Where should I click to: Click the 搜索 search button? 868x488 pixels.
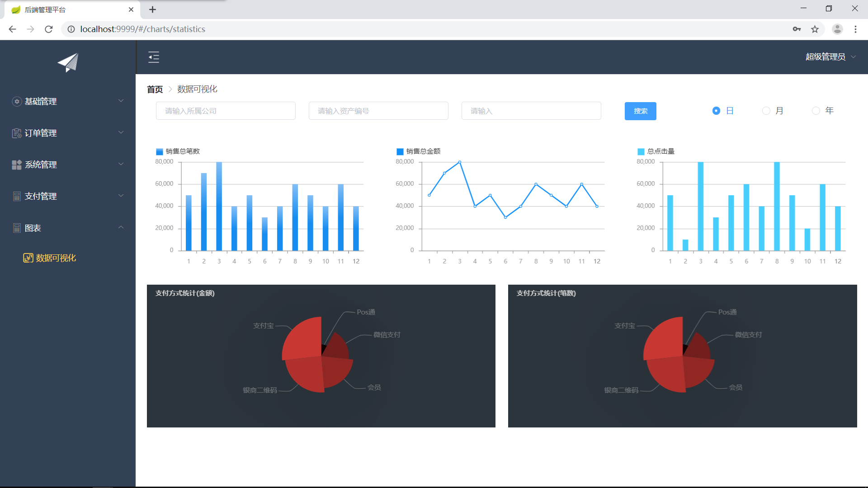point(640,111)
